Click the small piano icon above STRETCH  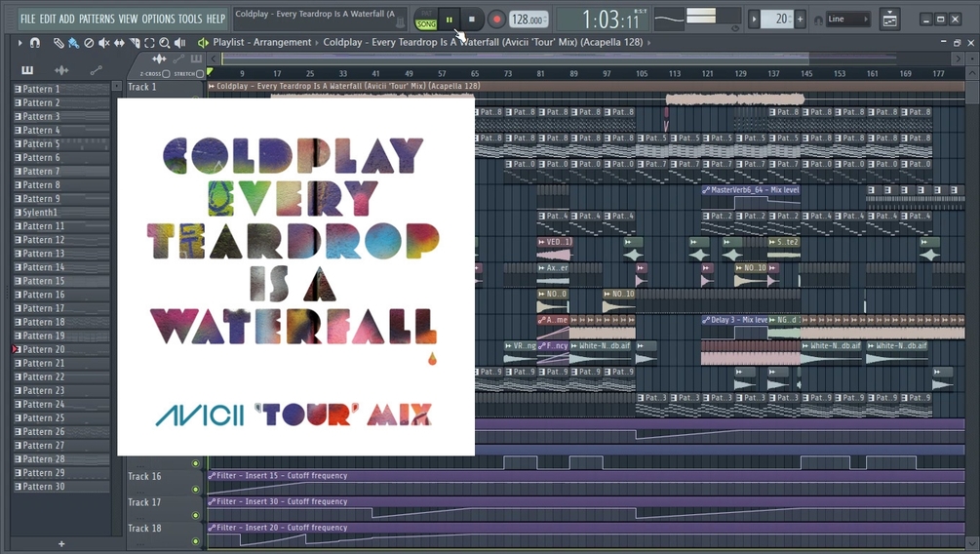196,59
